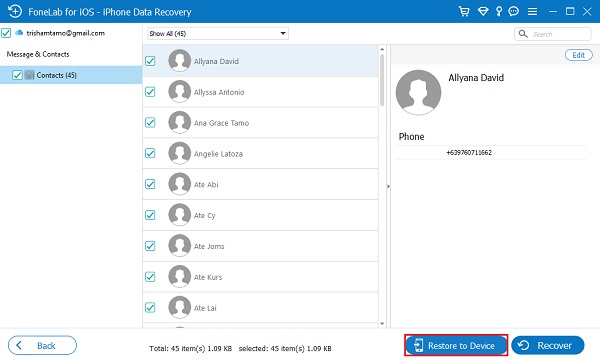Click Restore to Device button
This screenshot has height=362, width=600.
[x=456, y=346]
